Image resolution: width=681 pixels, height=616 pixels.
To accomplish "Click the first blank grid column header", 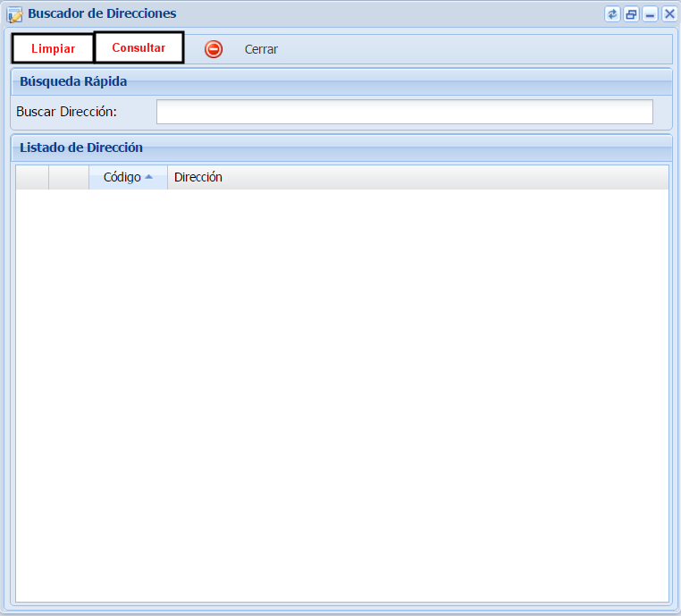I will click(x=32, y=177).
